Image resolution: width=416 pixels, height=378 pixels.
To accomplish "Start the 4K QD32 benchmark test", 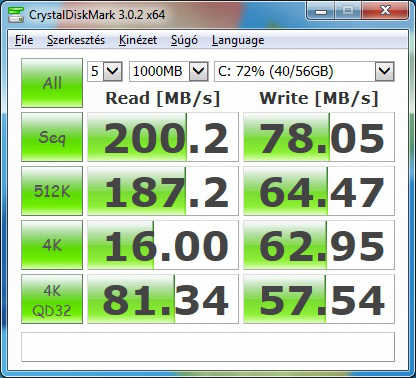I will point(52,299).
